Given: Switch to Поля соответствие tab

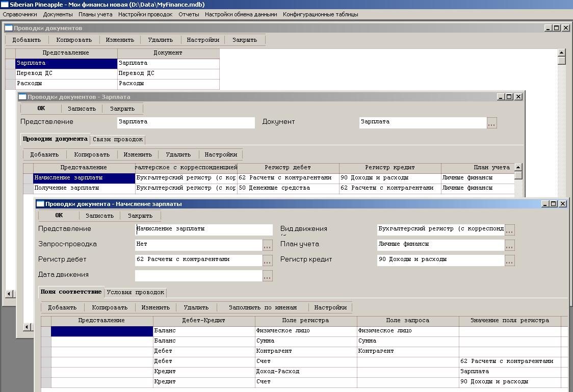Looking at the screenshot, I should [71, 292].
